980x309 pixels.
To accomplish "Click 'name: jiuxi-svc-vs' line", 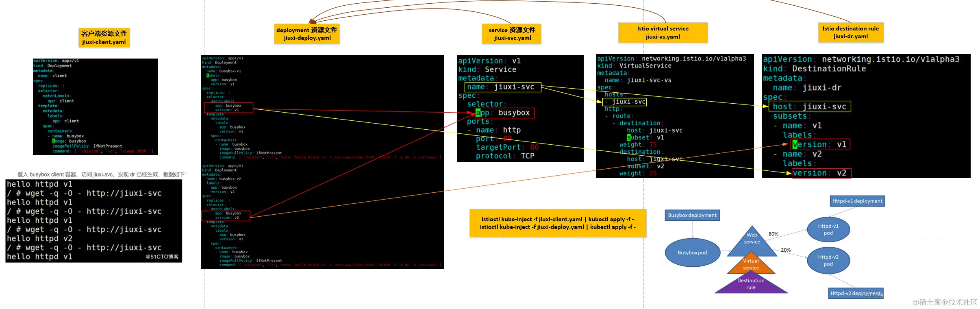I will (638, 80).
